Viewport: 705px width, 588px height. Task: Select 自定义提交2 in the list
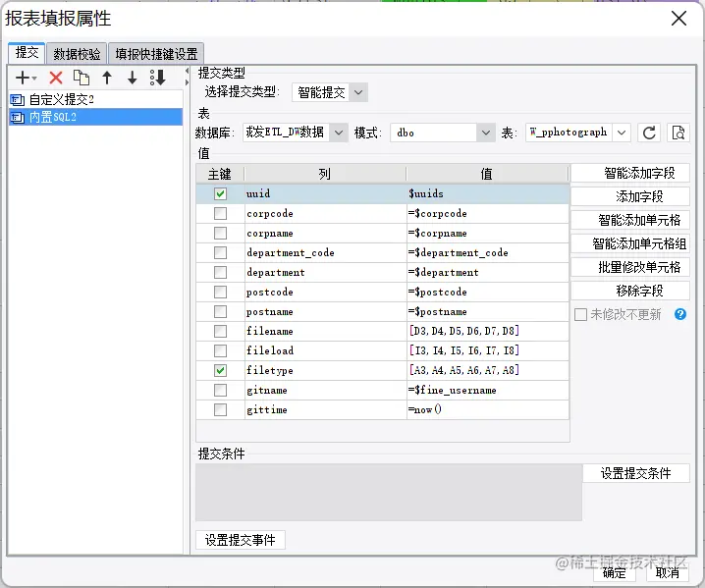tap(96, 99)
